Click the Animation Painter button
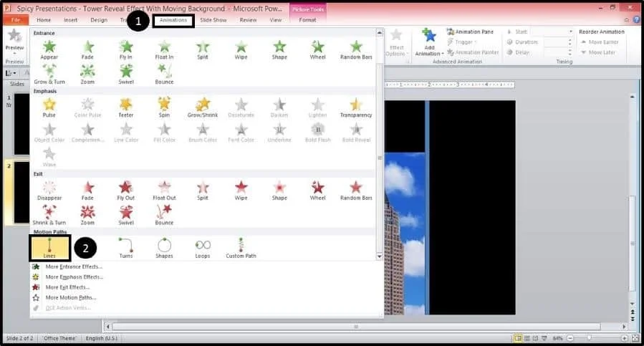 point(473,52)
